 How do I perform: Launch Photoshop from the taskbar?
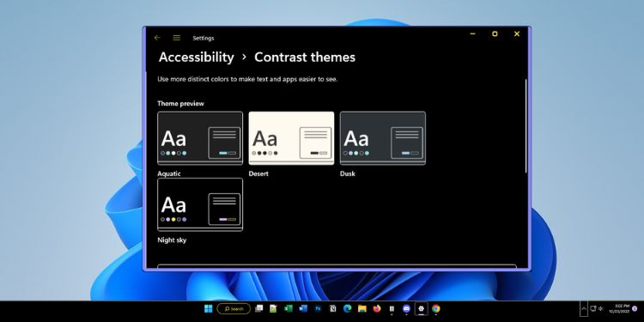318,308
